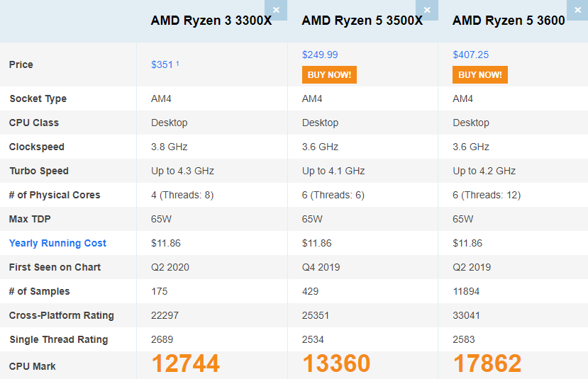This screenshot has height=379, width=588.
Task: Select the Up to 4.1 GHz value
Action: click(x=333, y=171)
